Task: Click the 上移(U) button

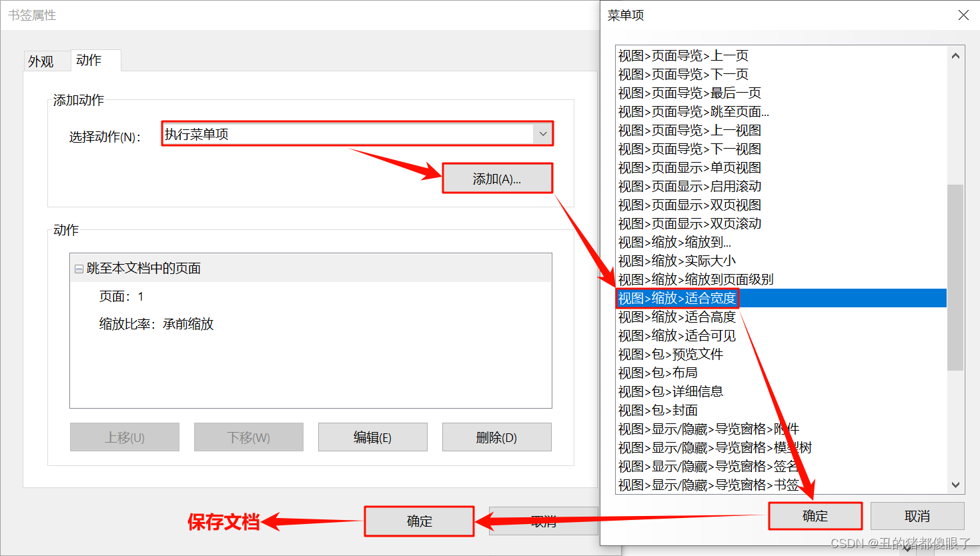Action: tap(125, 437)
